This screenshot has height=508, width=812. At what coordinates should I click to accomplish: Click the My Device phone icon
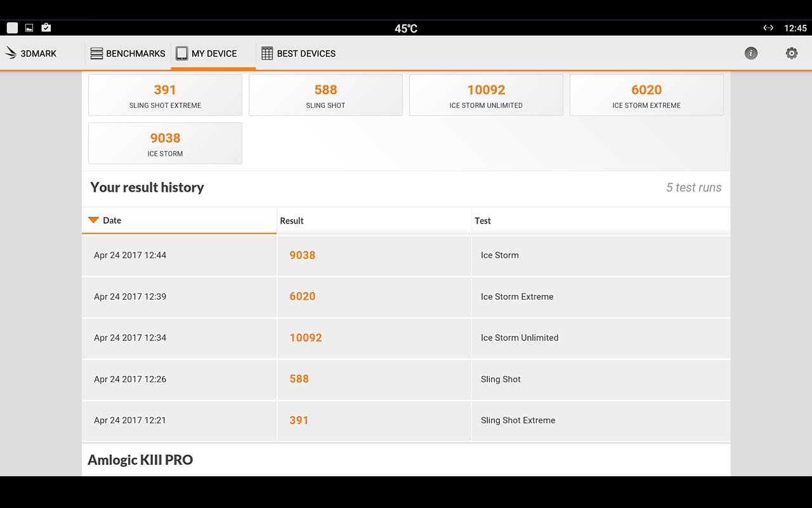[182, 53]
